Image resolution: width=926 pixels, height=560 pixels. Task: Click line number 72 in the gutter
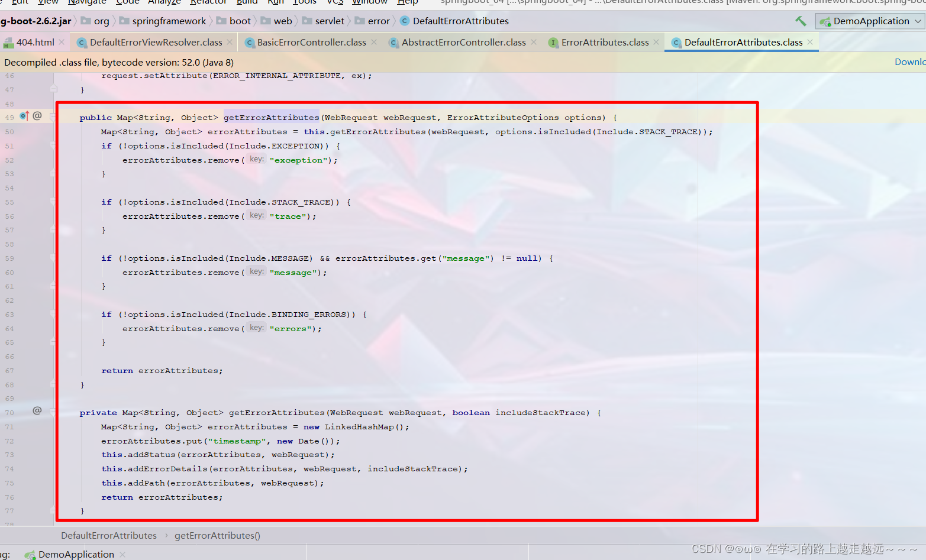9,441
